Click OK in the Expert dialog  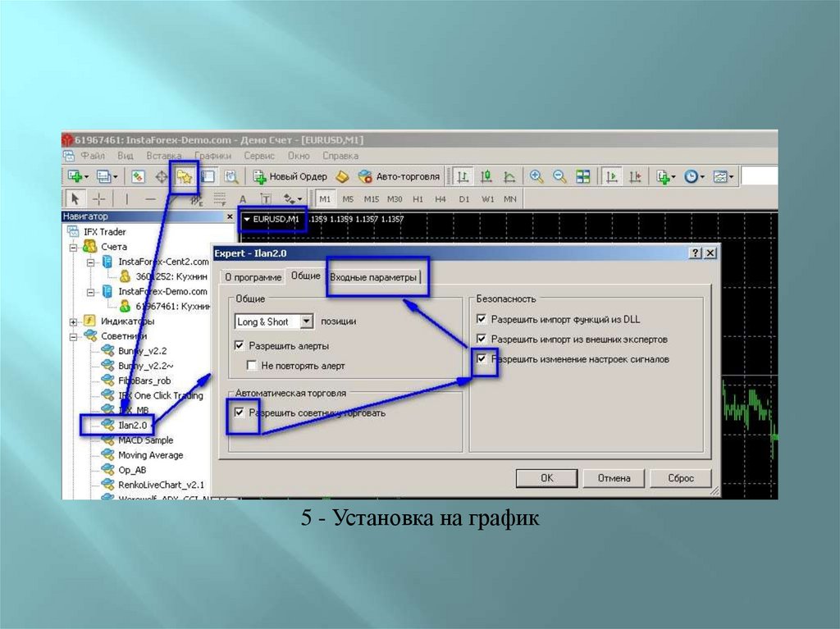[x=546, y=478]
